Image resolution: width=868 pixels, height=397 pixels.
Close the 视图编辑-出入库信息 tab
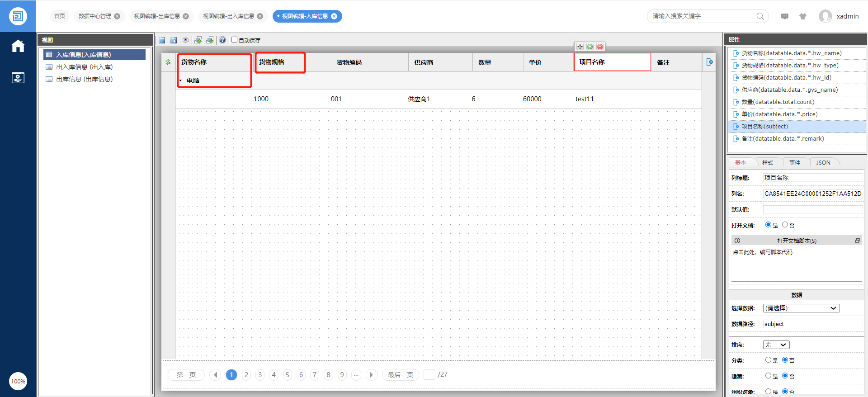[x=260, y=16]
